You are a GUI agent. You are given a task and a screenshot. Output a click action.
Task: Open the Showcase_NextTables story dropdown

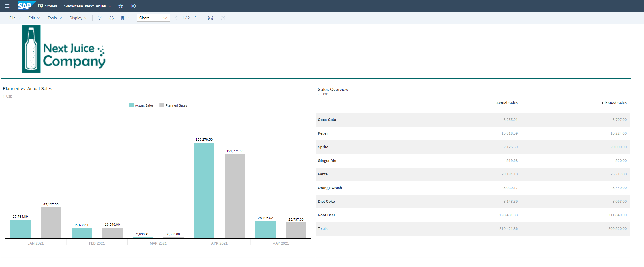pyautogui.click(x=87, y=6)
